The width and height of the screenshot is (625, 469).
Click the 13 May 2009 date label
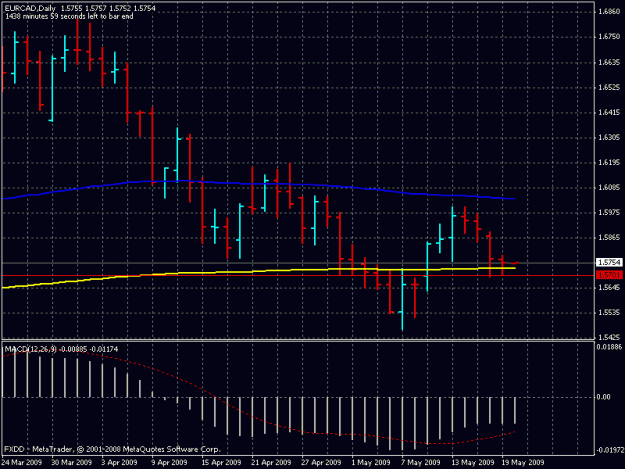click(x=473, y=463)
